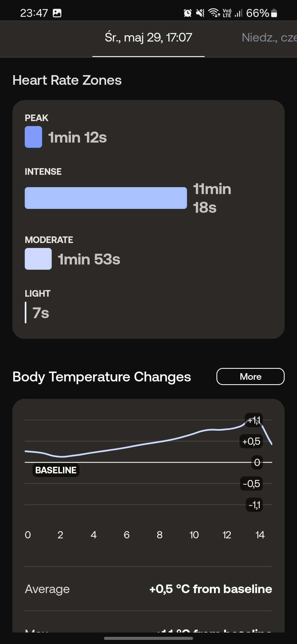Tap the Intense zone 11min 18s bar
Viewport: 297px width, 644px height.
coord(106,198)
